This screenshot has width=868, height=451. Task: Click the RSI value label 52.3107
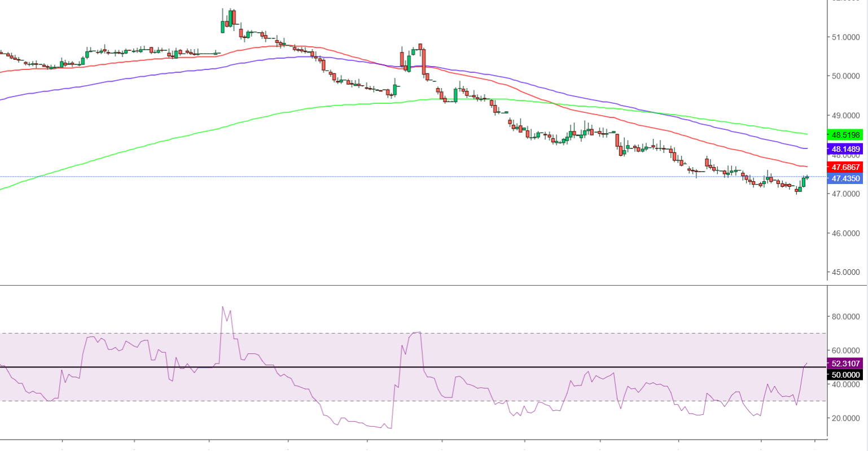tap(845, 364)
